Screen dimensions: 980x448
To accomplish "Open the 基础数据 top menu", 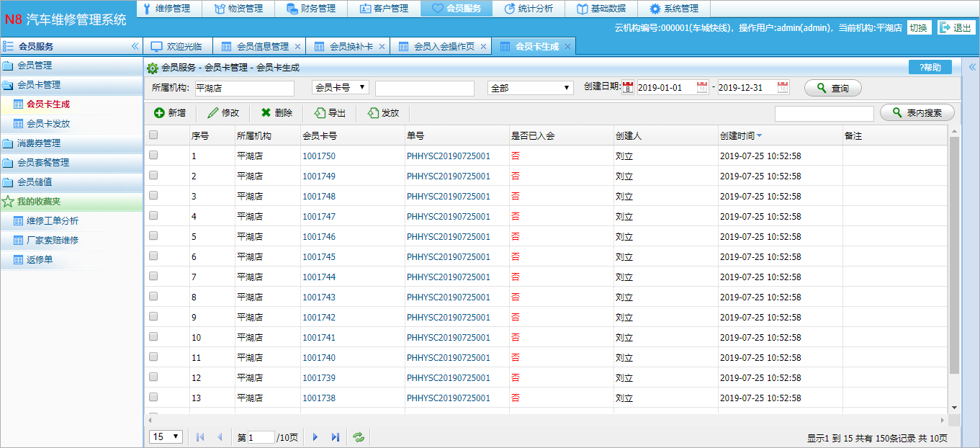I will (x=601, y=9).
